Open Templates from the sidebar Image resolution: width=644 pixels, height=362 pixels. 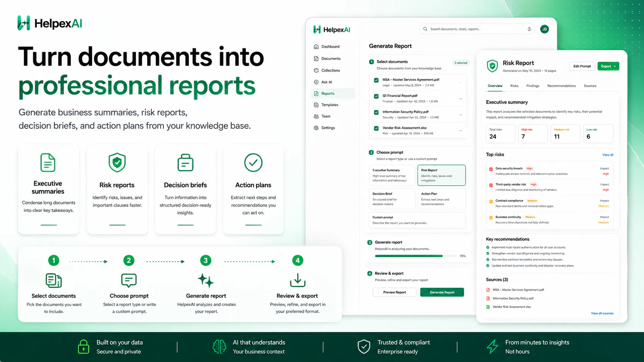pyautogui.click(x=326, y=105)
